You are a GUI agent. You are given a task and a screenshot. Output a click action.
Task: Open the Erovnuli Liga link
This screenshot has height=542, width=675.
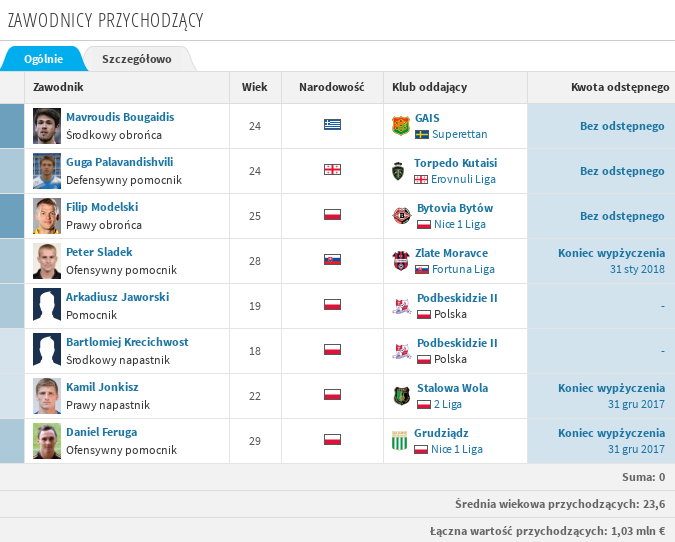pyautogui.click(x=462, y=179)
